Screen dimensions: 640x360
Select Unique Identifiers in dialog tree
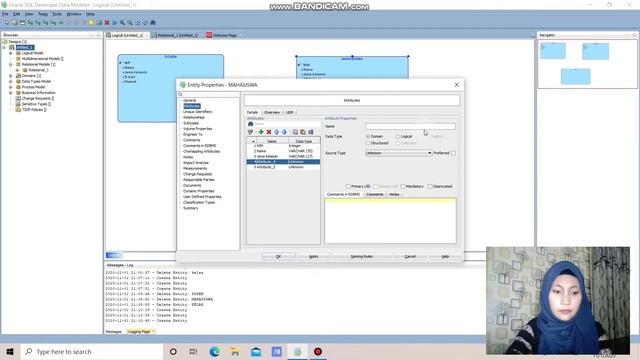[197, 111]
